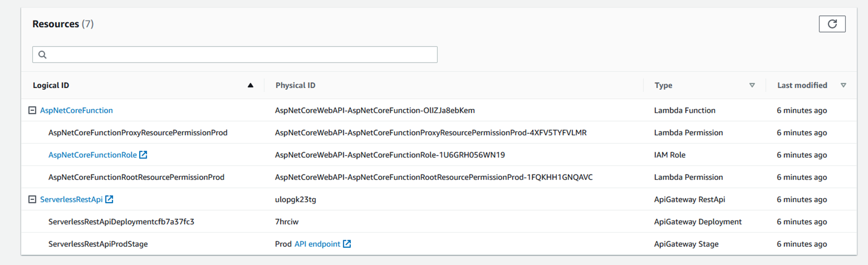The height and width of the screenshot is (265, 868).
Task: Open external link icon beside ServerlessRestApi
Action: pyautogui.click(x=109, y=199)
